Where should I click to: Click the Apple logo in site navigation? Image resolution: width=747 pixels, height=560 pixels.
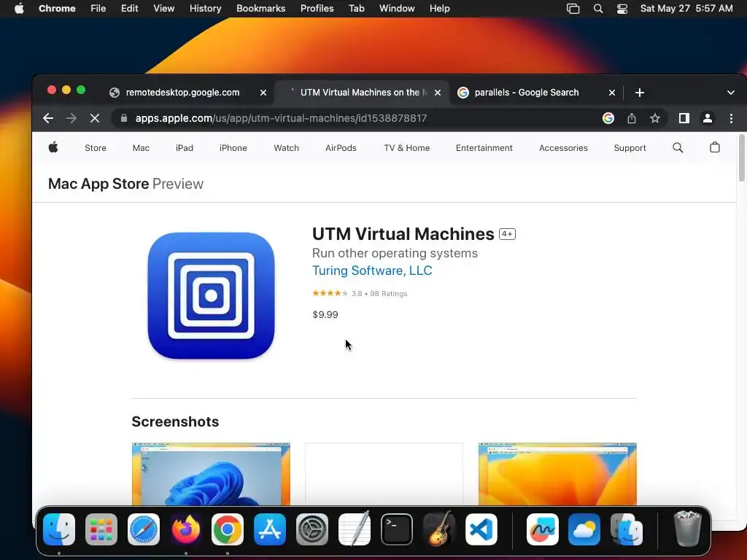click(x=53, y=147)
